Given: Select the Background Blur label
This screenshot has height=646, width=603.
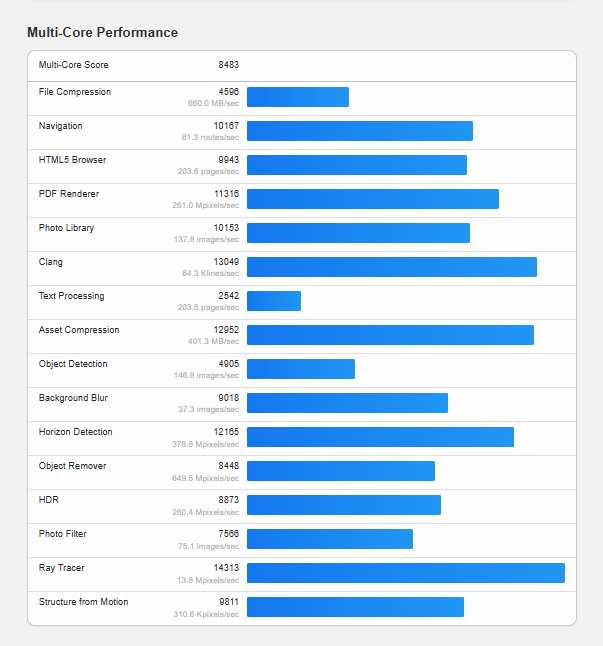Looking at the screenshot, I should 73,398.
